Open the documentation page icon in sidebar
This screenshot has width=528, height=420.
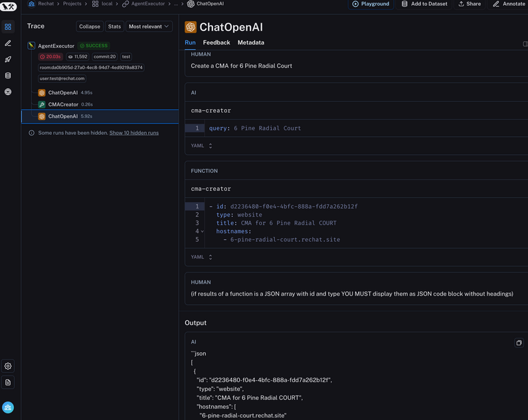pyautogui.click(x=8, y=382)
